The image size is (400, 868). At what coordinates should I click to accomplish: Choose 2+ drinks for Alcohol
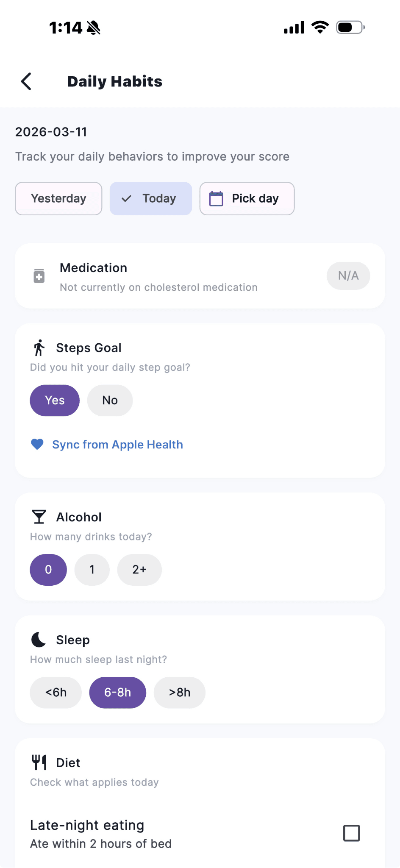pyautogui.click(x=139, y=570)
